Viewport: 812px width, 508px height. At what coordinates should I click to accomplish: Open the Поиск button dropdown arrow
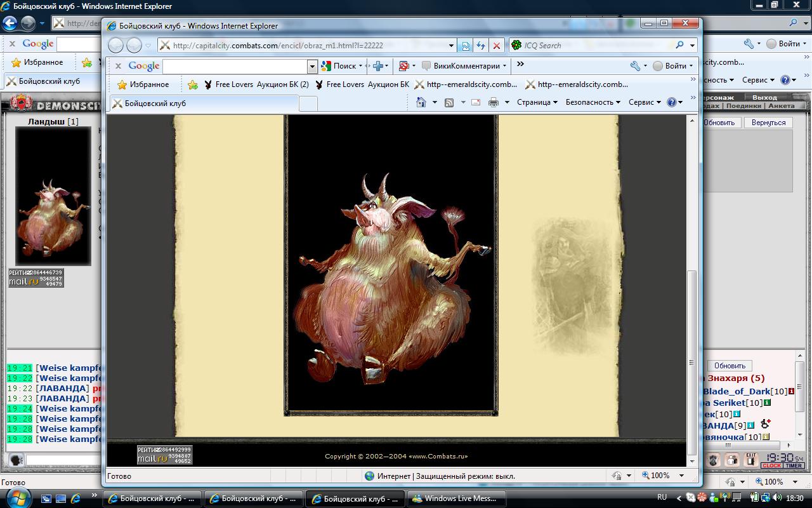pyautogui.click(x=360, y=66)
